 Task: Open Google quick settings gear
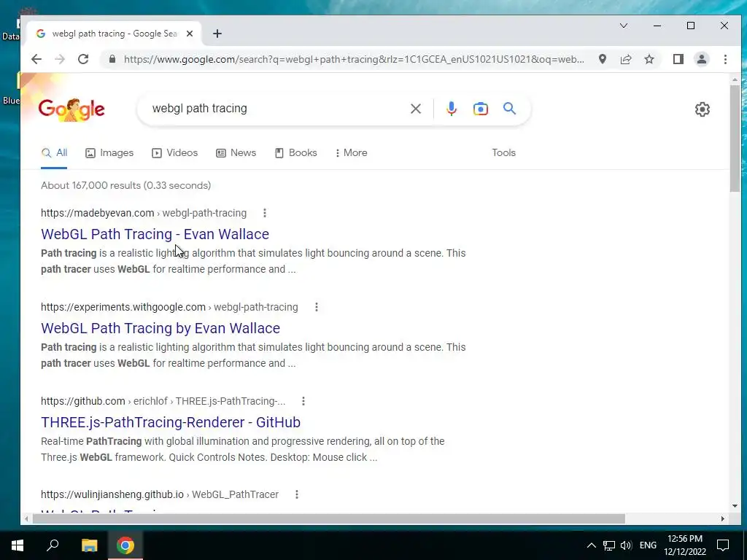(x=703, y=109)
